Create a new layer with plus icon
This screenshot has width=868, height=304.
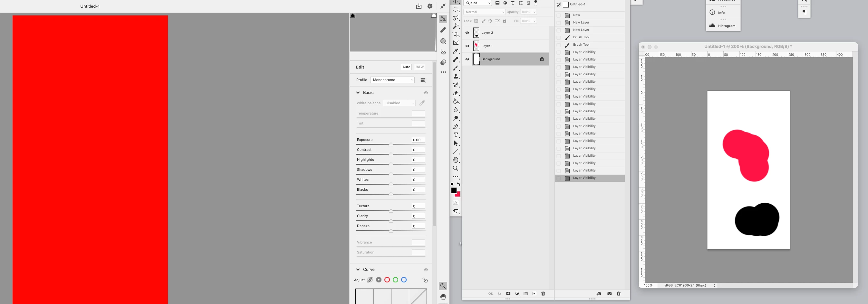click(x=534, y=294)
